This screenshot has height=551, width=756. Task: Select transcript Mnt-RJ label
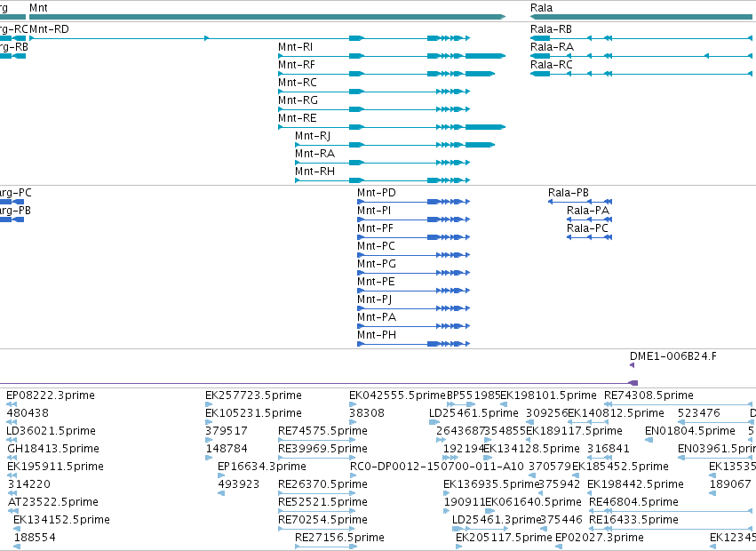click(313, 136)
